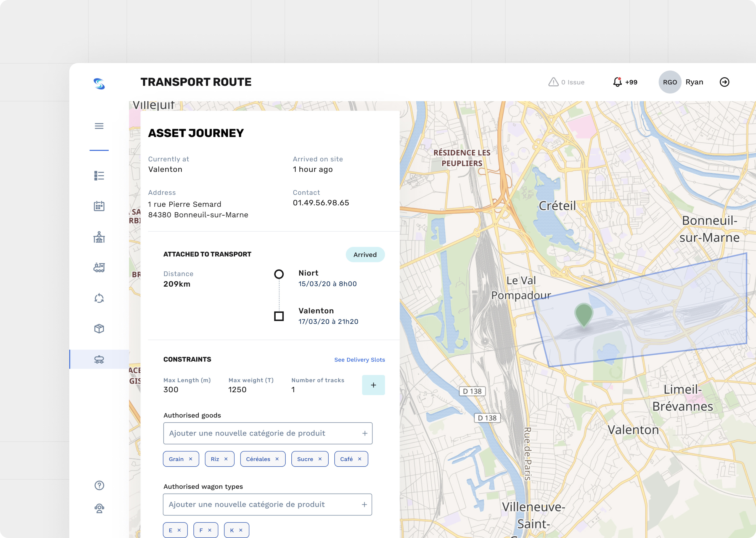
Task: Open the See Delivery Slots link
Action: coord(359,359)
